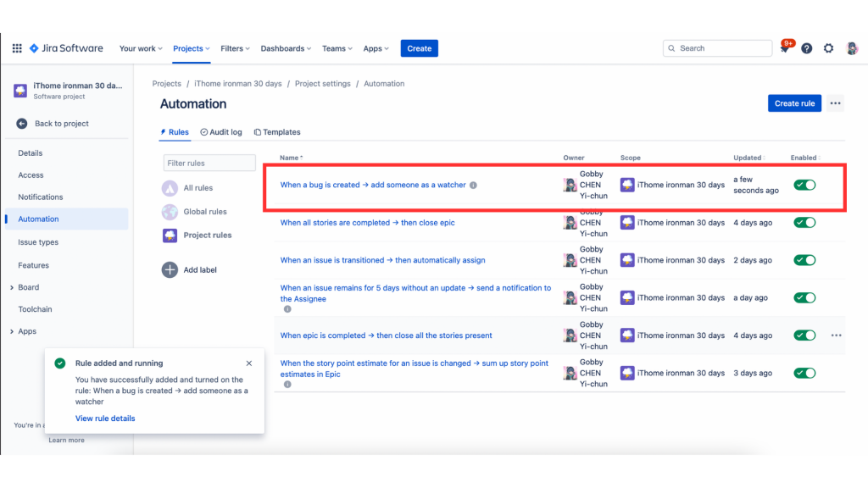The image size is (868, 488).
Task: Switch to the Audit log tab
Action: pyautogui.click(x=221, y=132)
